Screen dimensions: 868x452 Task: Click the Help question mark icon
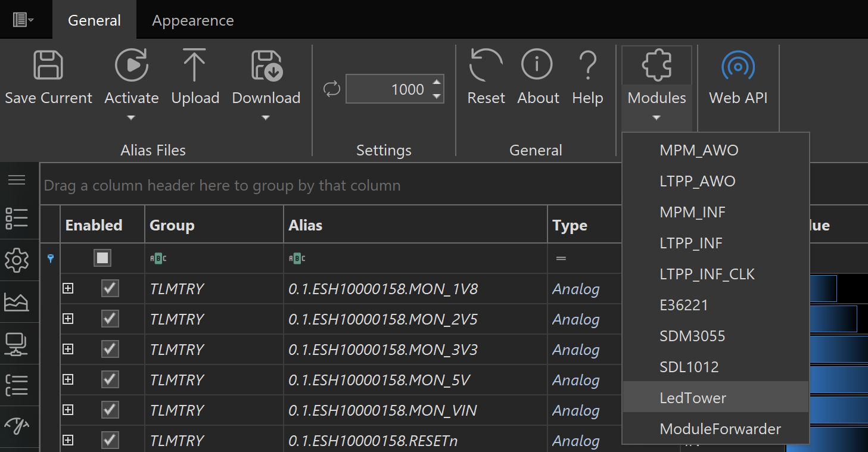(x=587, y=66)
